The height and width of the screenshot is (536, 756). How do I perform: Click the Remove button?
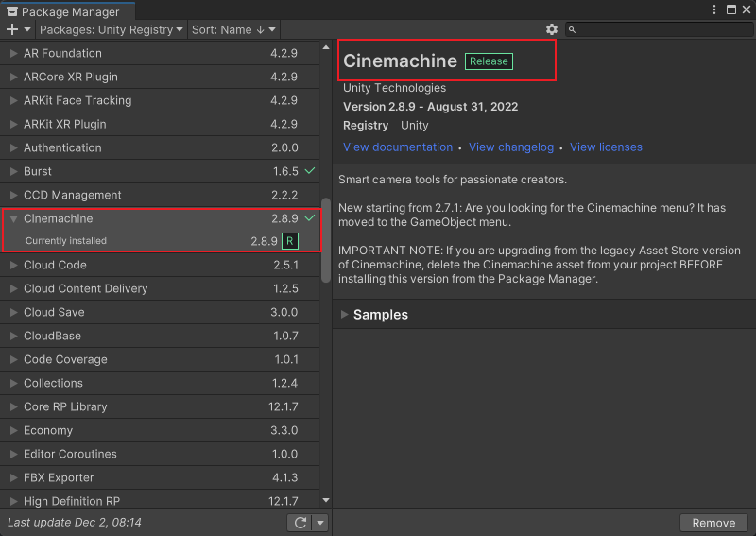[713, 523]
